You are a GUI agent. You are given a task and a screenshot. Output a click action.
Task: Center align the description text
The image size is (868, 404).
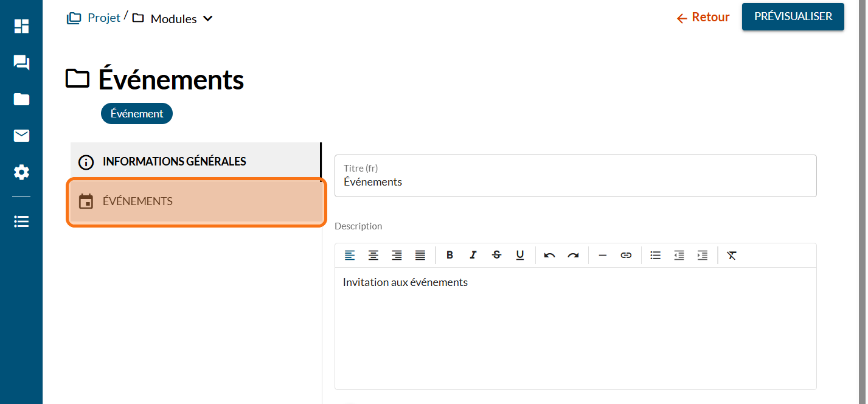[x=373, y=256]
